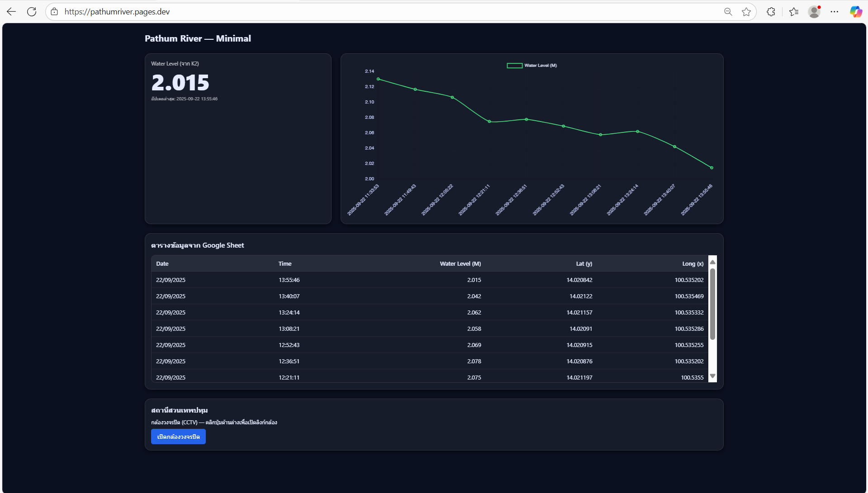Click the table vertical scrollbar thumb
This screenshot has width=868, height=493.
(x=712, y=304)
